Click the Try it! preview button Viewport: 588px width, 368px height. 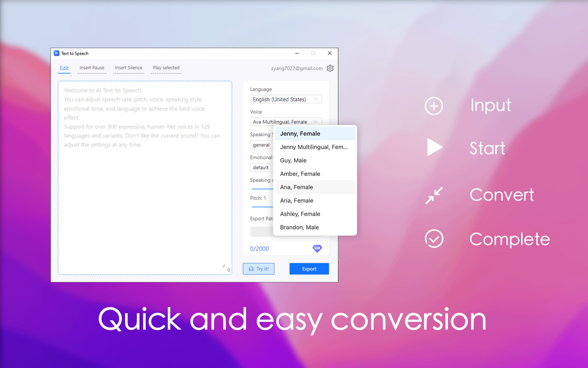(x=258, y=269)
